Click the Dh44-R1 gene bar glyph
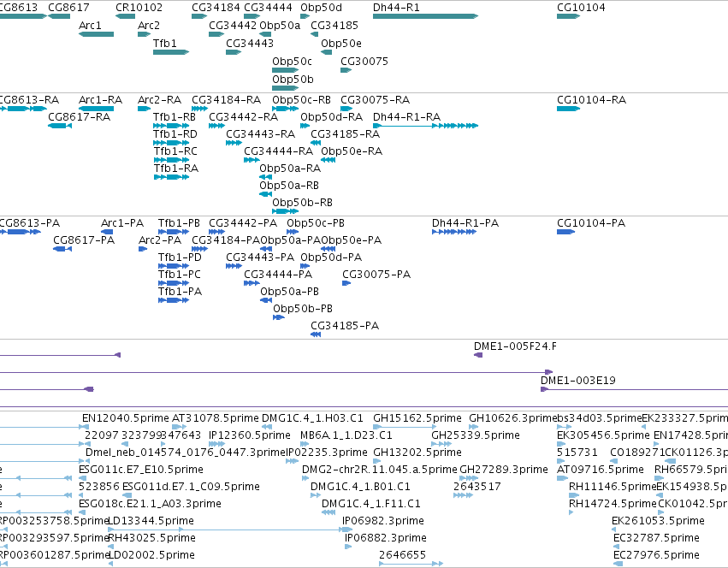This screenshot has width=728, height=568. coord(425,16)
